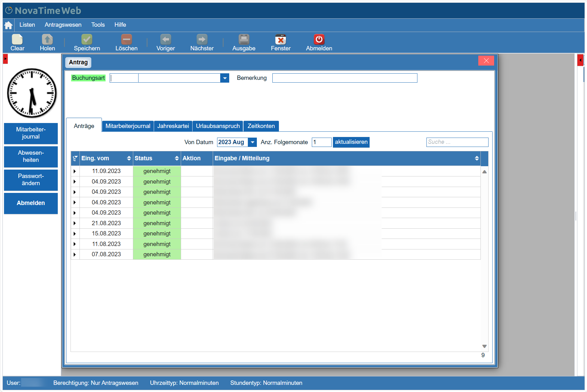The height and width of the screenshot is (392, 587).
Task: Save using the Speichern icon
Action: (87, 40)
